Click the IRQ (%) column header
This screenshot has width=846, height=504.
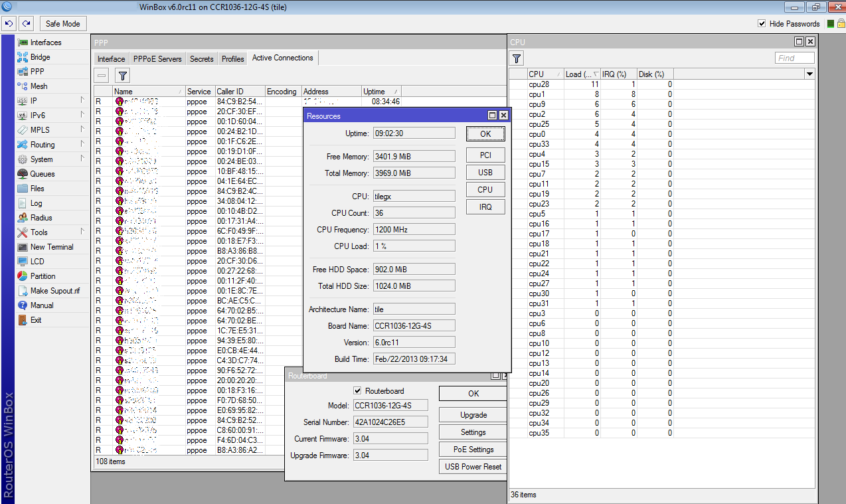click(x=619, y=74)
